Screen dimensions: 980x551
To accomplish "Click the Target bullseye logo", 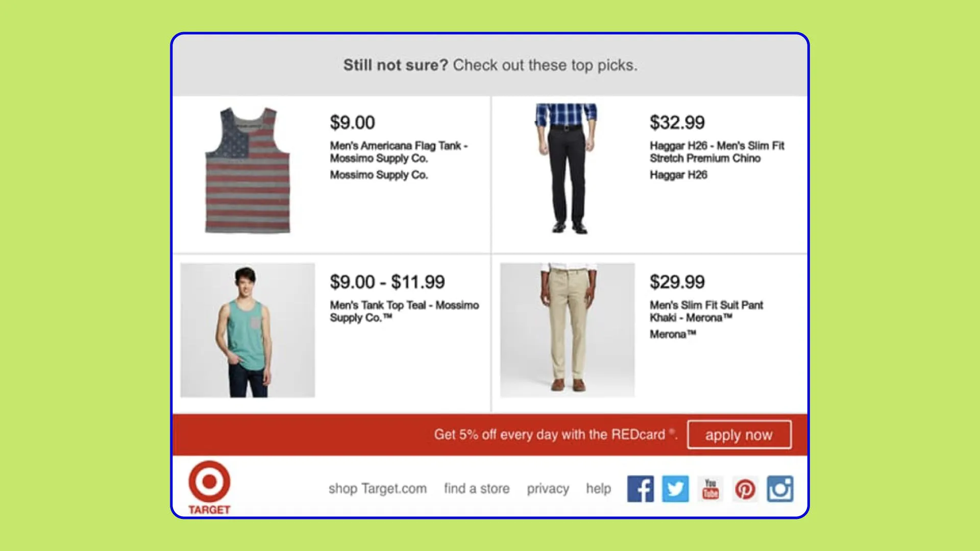I will point(209,488).
